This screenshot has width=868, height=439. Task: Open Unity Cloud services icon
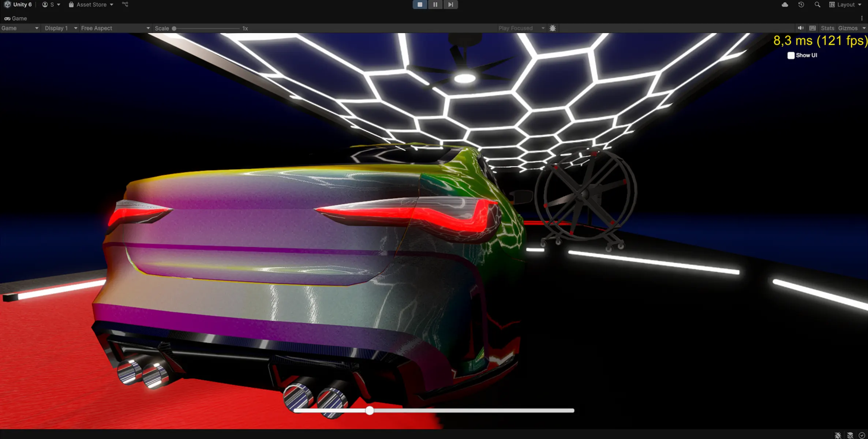tap(785, 4)
